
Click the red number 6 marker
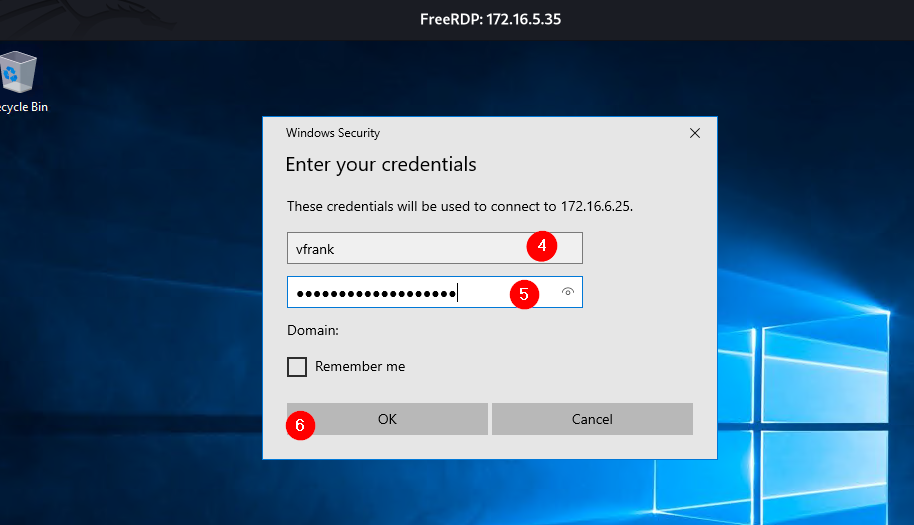(x=300, y=425)
